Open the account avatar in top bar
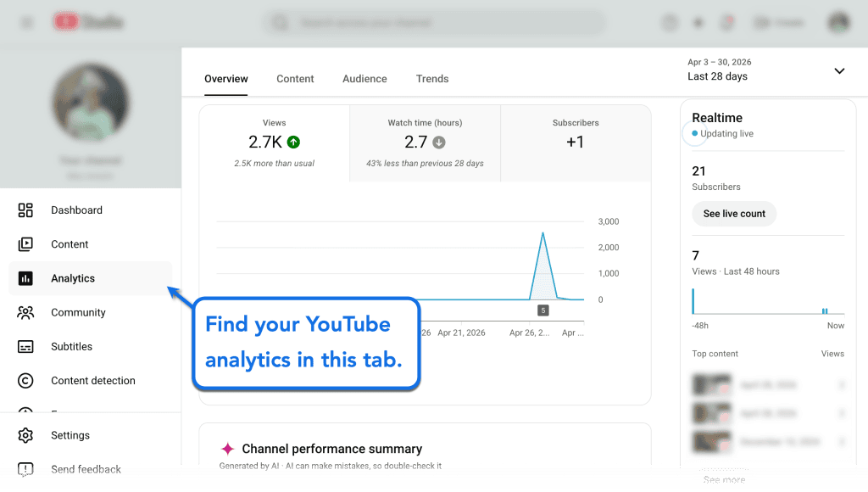 pos(838,23)
